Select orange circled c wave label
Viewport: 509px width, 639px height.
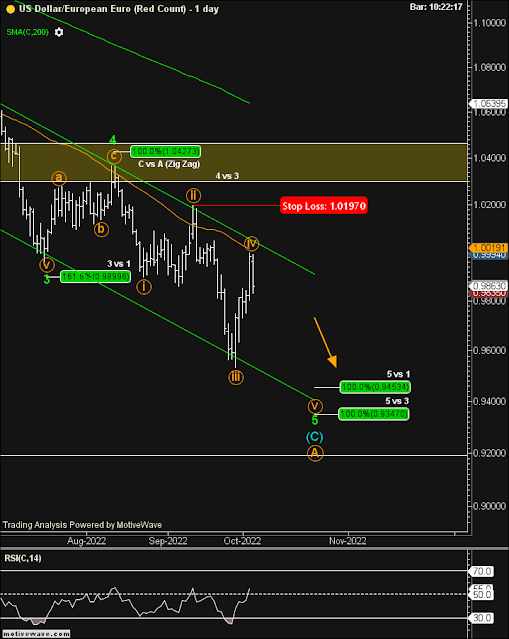114,156
